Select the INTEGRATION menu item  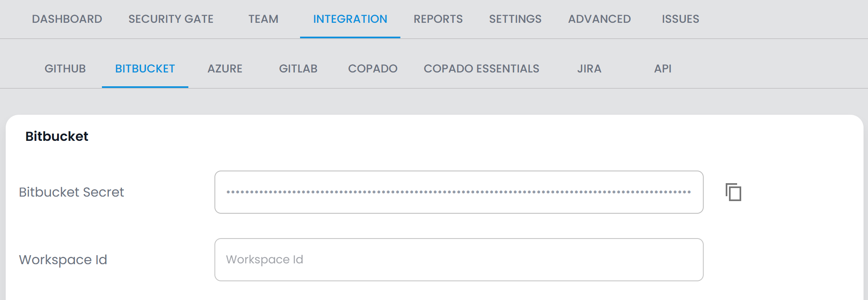(350, 19)
